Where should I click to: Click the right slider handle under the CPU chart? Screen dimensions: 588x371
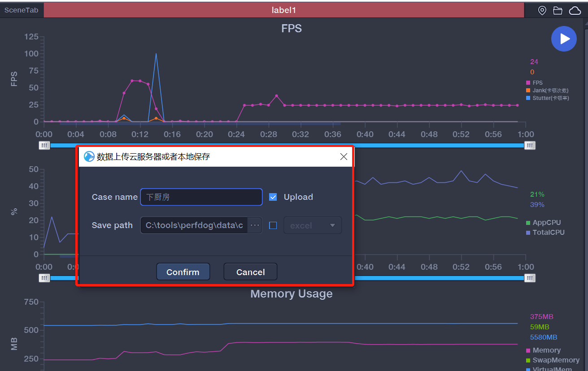pyautogui.click(x=529, y=278)
